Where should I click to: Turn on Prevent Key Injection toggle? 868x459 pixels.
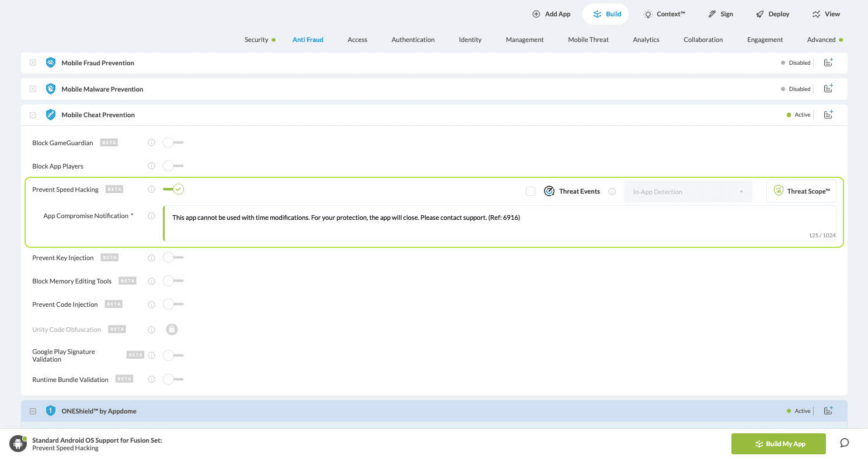coord(173,258)
